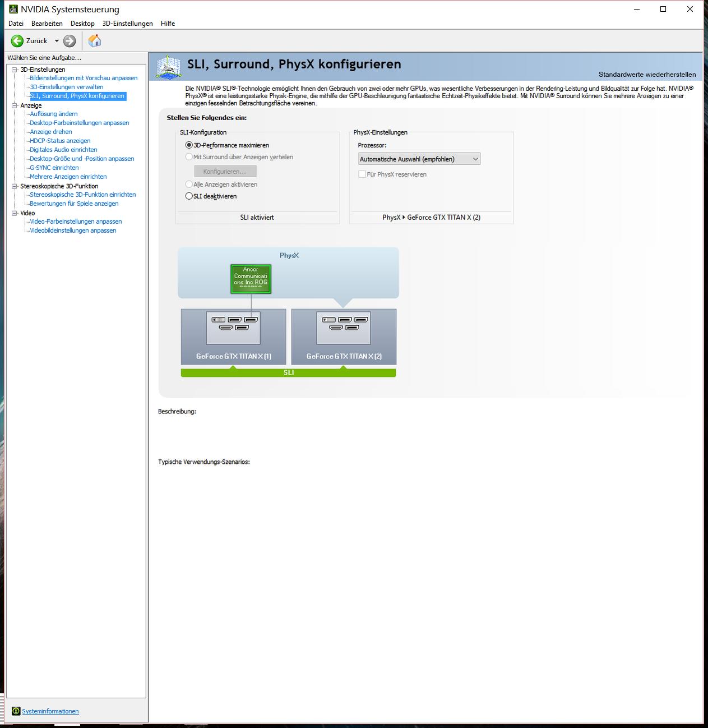Open G-SYNC einrichten task
The image size is (708, 728).
coord(54,168)
